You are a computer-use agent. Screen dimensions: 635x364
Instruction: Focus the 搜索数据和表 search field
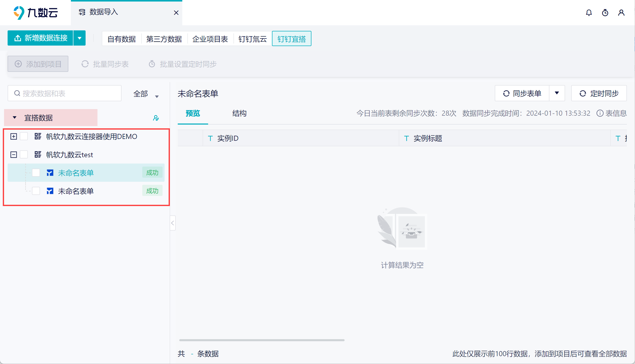click(65, 93)
